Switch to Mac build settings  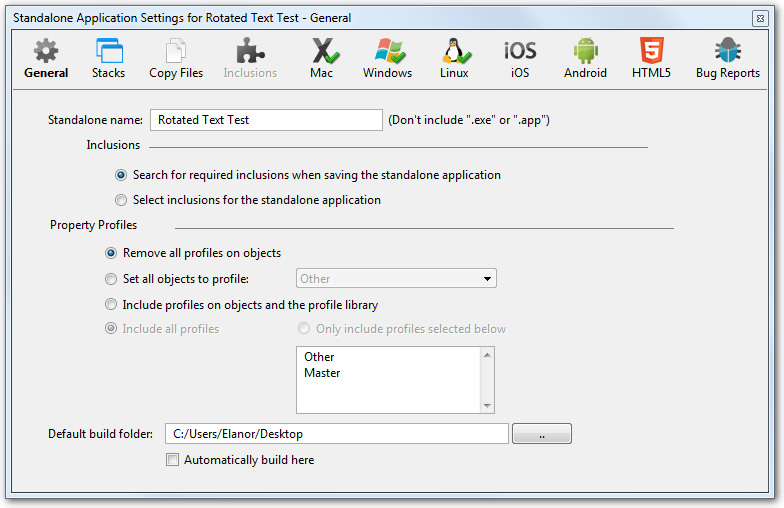322,58
